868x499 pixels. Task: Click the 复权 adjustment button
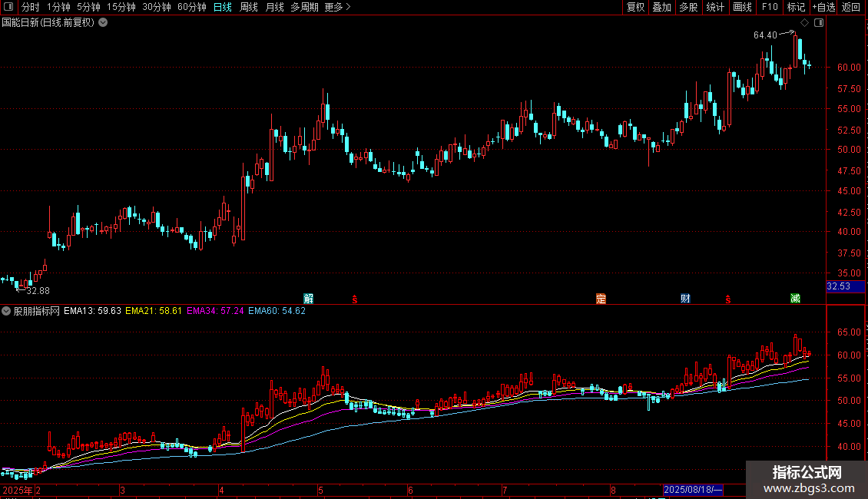(635, 7)
